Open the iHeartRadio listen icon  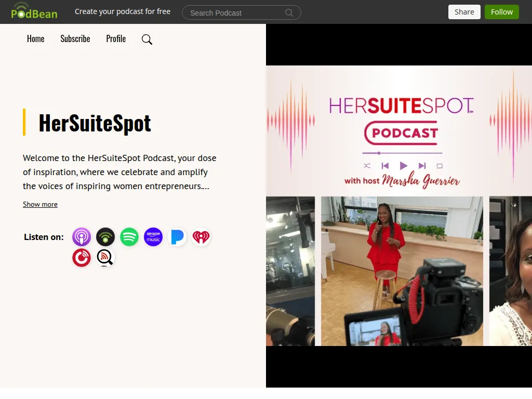[x=201, y=237]
